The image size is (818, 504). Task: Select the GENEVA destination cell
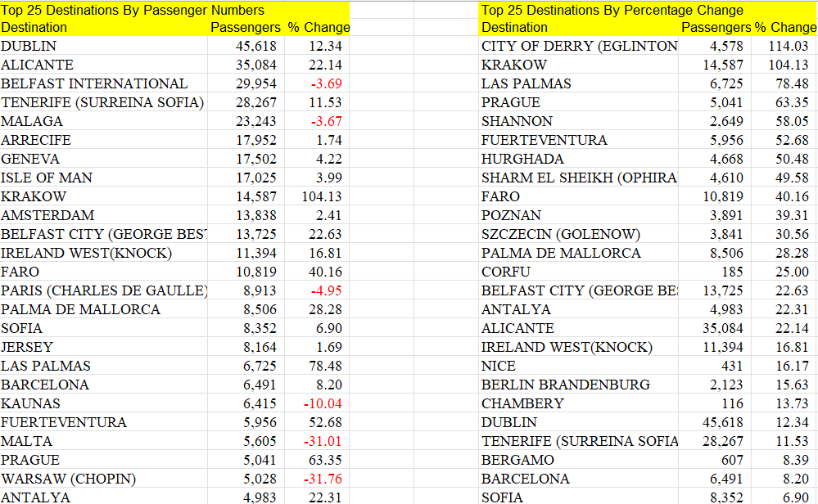tap(30, 159)
